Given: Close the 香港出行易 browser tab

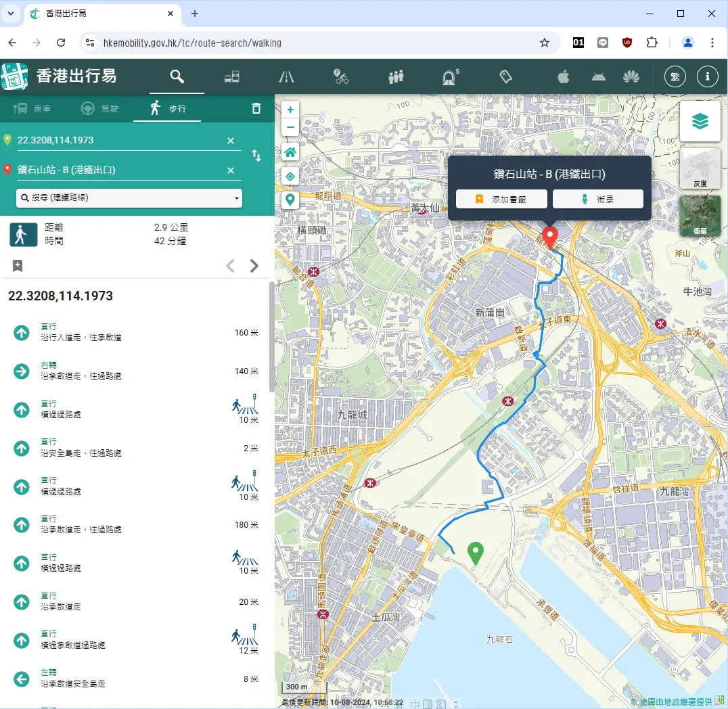Looking at the screenshot, I should (170, 14).
